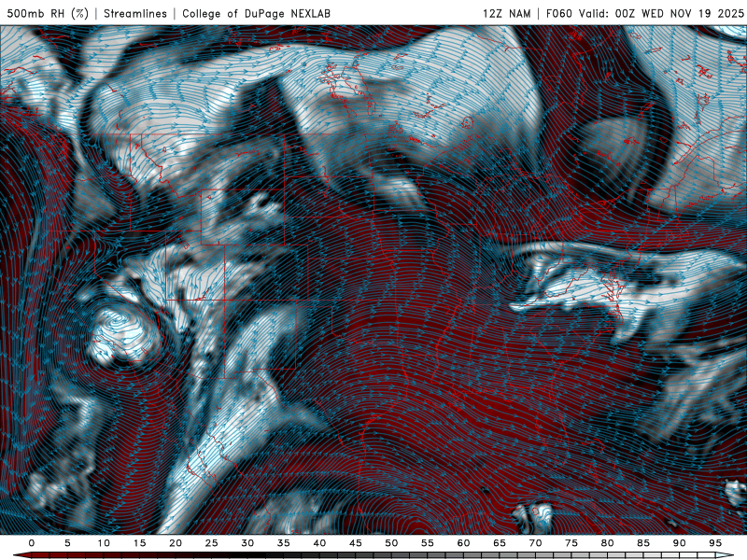Click the colorbar label '5'
The height and width of the screenshot is (560, 747).
(x=67, y=543)
